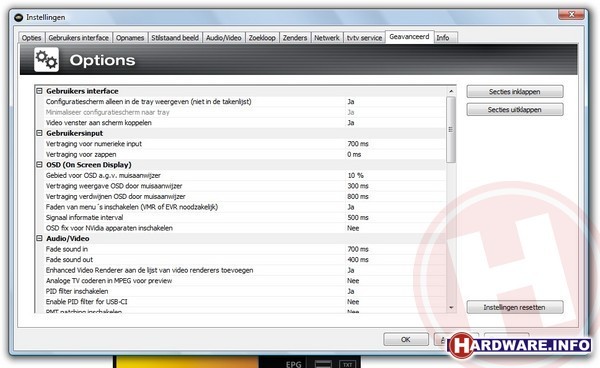Click the Instellingen title bar app icon
The width and height of the screenshot is (600, 368).
pos(18,18)
